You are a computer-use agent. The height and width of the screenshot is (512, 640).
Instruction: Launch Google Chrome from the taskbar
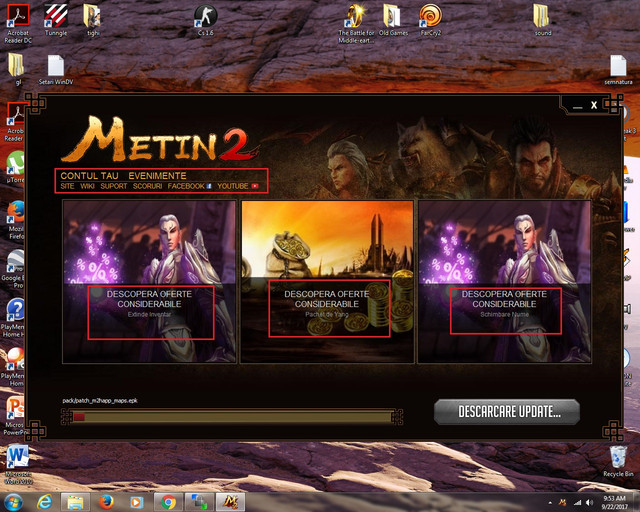click(168, 502)
